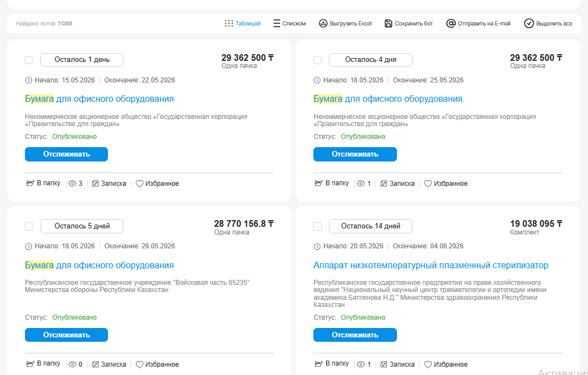Tick checkbox of 'Осталось 14 дней' lot
This screenshot has height=375, width=588.
pos(317,226)
